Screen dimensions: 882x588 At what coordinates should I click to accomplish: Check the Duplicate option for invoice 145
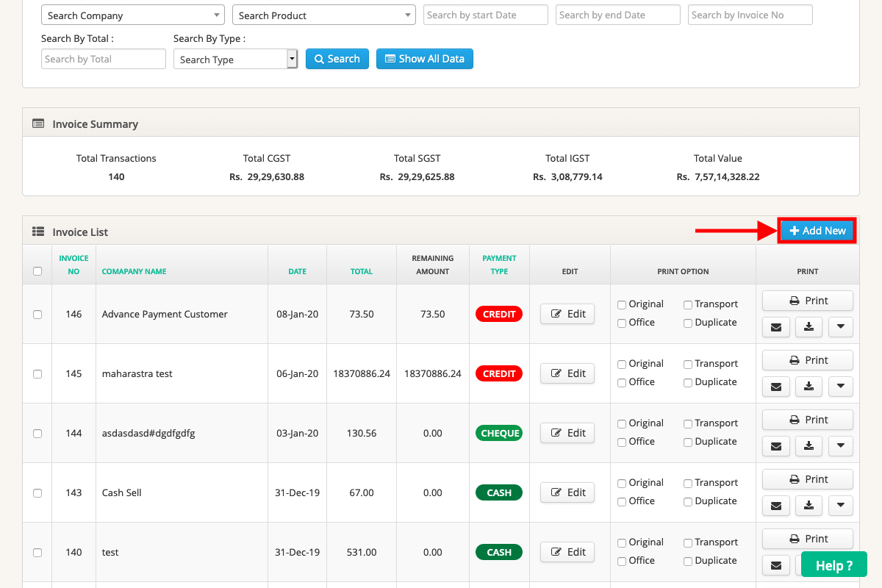(686, 381)
